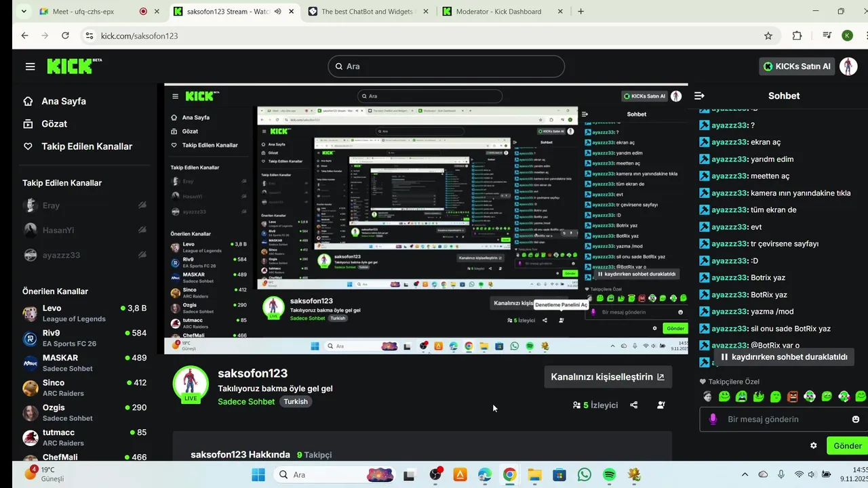Open recommended channel Sinco
The image size is (868, 488).
tap(85, 388)
